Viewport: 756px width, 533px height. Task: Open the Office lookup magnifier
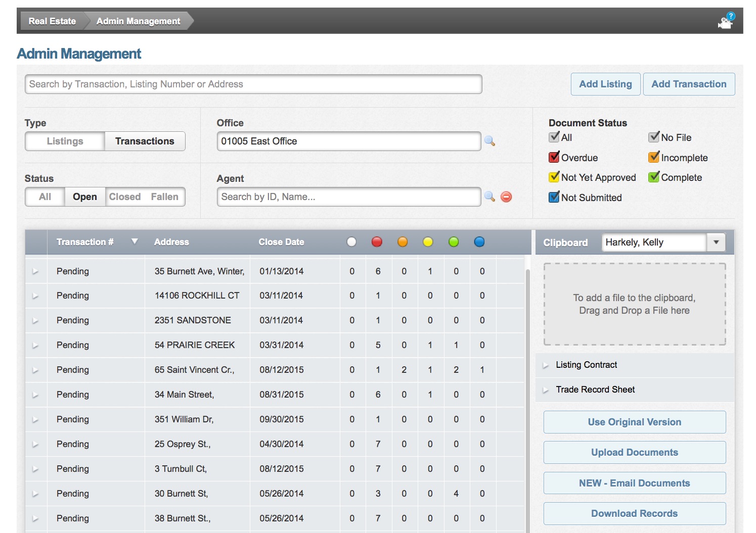(x=489, y=141)
